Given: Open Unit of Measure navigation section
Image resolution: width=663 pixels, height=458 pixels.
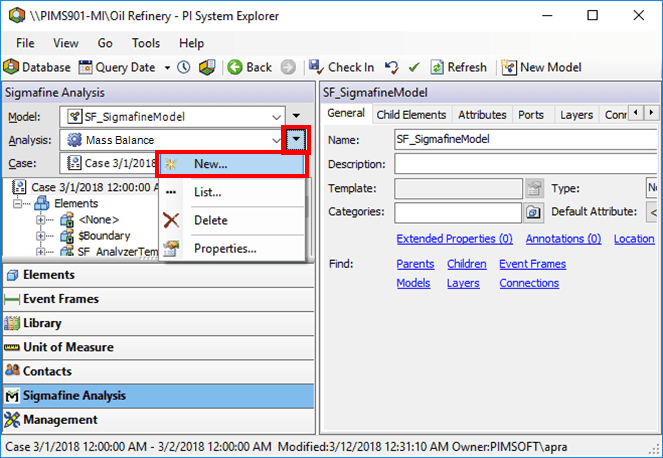Looking at the screenshot, I should click(x=159, y=348).
